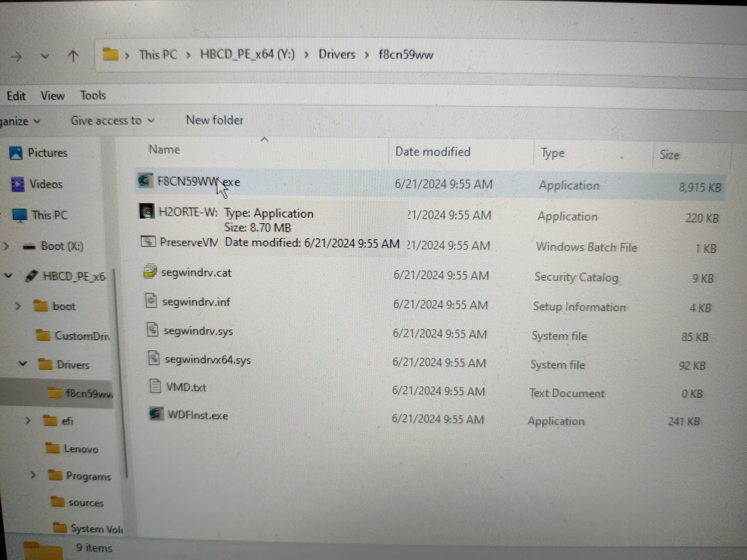The width and height of the screenshot is (747, 560).
Task: Go up one folder level arrow
Action: [73, 56]
